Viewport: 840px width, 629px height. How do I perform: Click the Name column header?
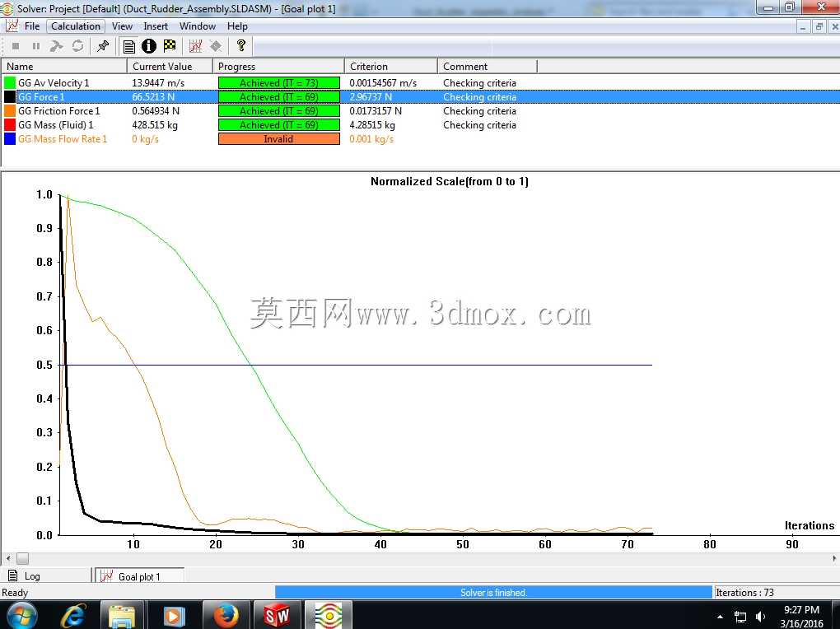[63, 67]
